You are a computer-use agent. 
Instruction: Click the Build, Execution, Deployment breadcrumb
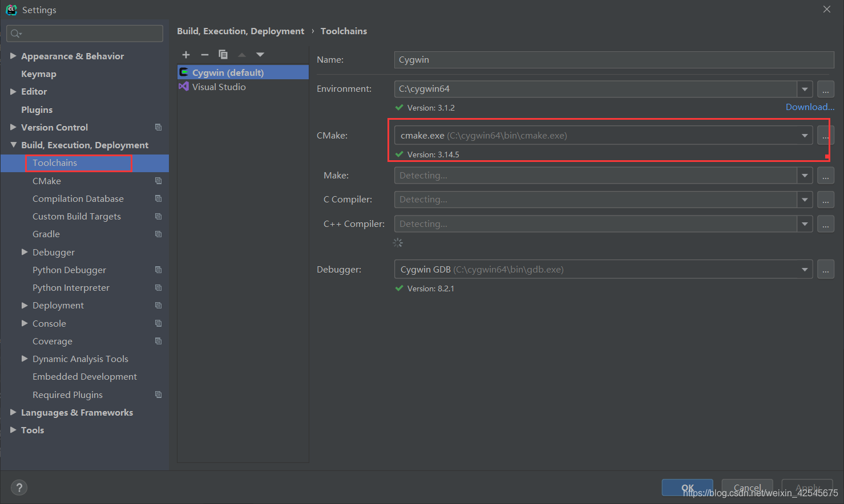pos(240,31)
